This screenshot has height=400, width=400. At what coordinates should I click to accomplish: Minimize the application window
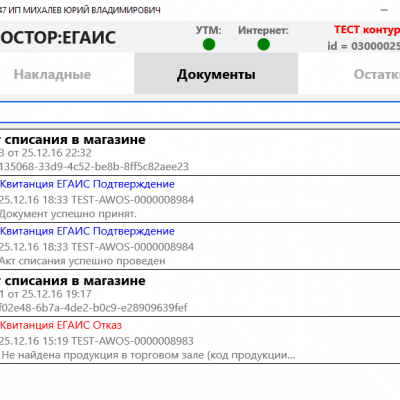point(384,10)
